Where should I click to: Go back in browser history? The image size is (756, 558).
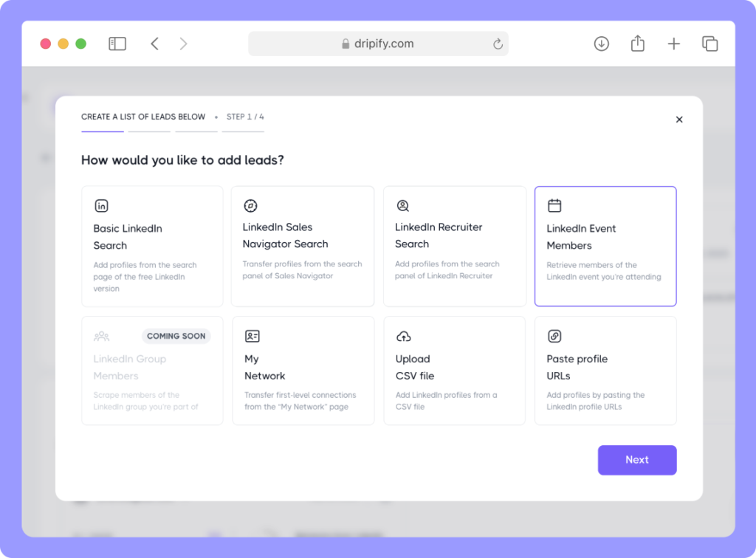(155, 44)
